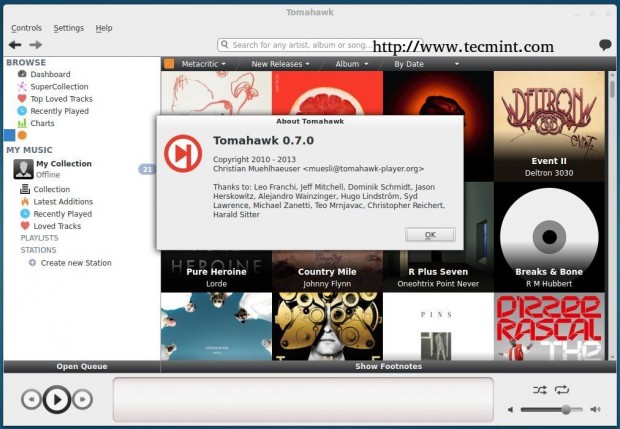Open the chat bubble icon at top right
Image resolution: width=620 pixels, height=429 pixels.
point(605,45)
